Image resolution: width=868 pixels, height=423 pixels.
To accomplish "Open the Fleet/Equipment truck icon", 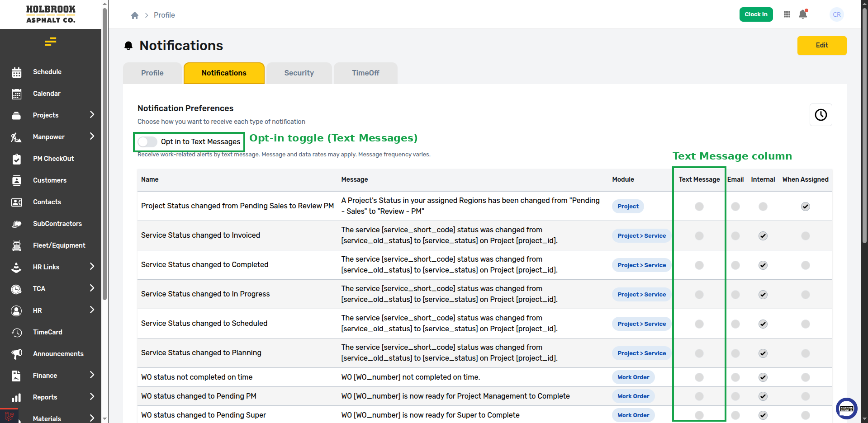I will (17, 246).
